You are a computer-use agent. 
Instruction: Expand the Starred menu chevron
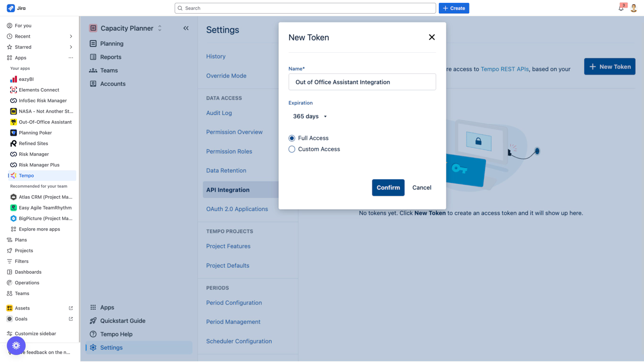pos(71,47)
